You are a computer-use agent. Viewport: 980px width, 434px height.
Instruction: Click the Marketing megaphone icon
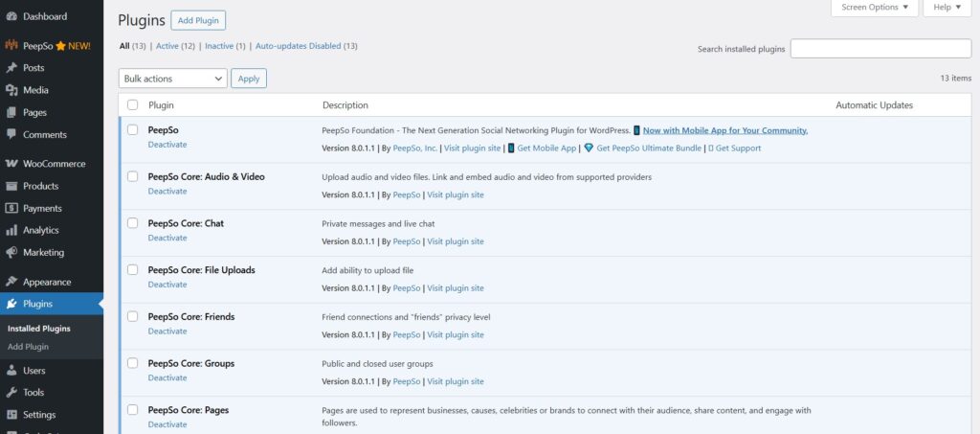click(11, 253)
